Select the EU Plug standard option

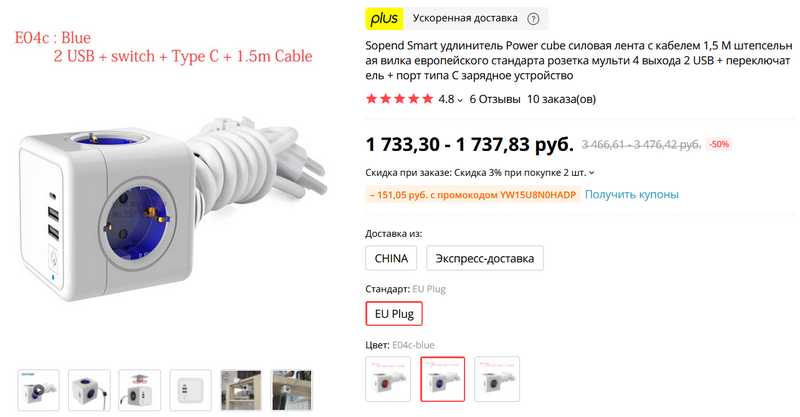[x=394, y=313]
